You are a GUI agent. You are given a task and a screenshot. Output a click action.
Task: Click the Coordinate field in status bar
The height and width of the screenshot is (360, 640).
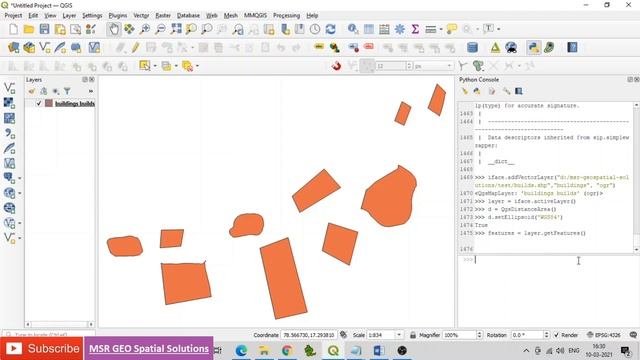[x=309, y=335]
